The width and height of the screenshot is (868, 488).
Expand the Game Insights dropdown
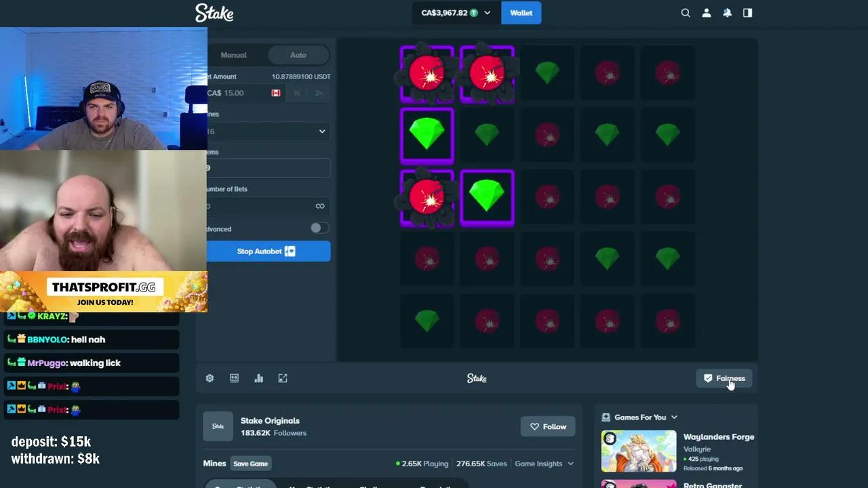coord(545,464)
